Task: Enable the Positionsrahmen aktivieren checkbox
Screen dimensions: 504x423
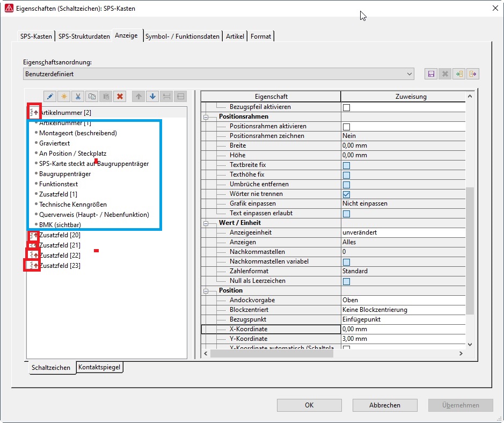Action: pyautogui.click(x=346, y=127)
